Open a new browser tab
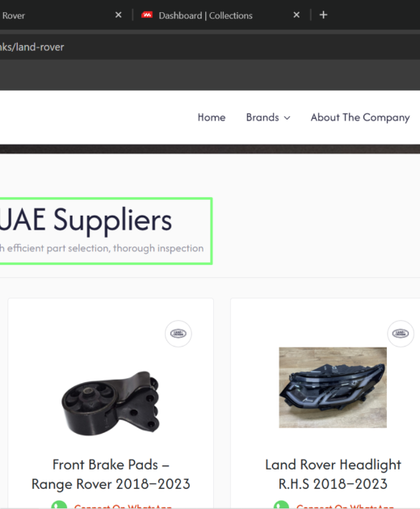Screen dimensions: 420x509 (323, 15)
